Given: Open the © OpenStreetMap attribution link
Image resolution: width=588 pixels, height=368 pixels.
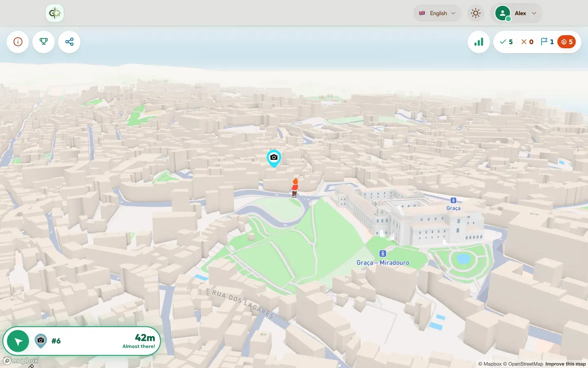Looking at the screenshot, I should [523, 364].
